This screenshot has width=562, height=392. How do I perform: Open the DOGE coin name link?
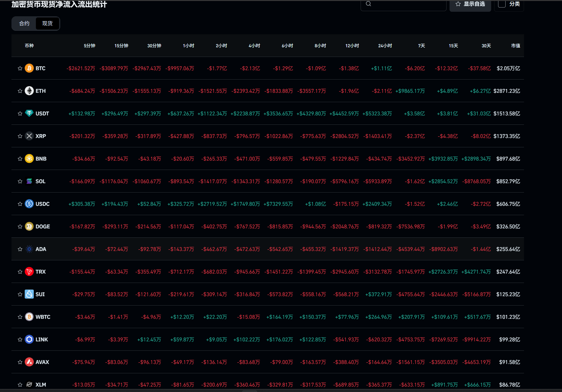(x=43, y=227)
